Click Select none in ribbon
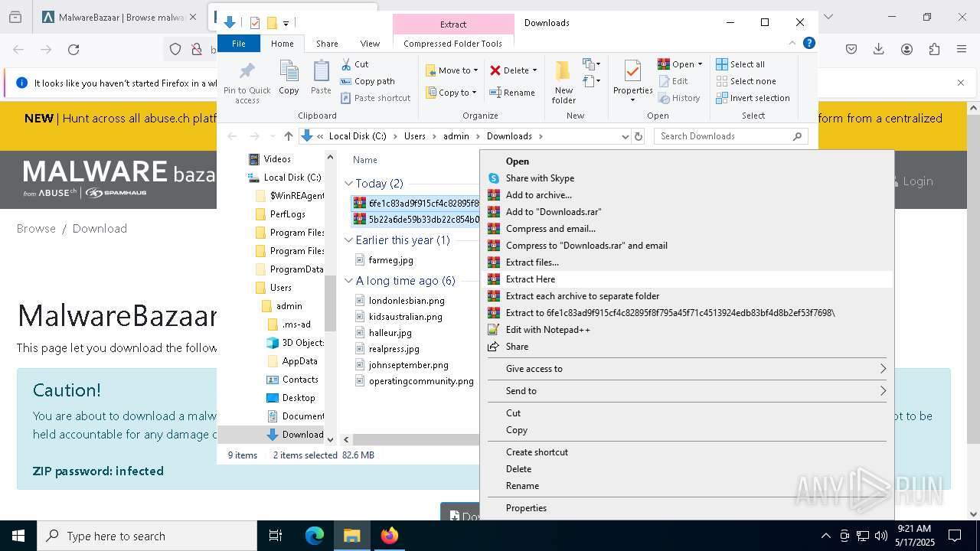 746,81
